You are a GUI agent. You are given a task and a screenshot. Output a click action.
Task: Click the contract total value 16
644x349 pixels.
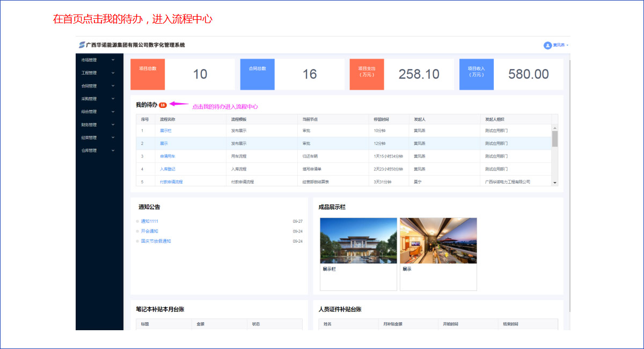[x=310, y=74]
